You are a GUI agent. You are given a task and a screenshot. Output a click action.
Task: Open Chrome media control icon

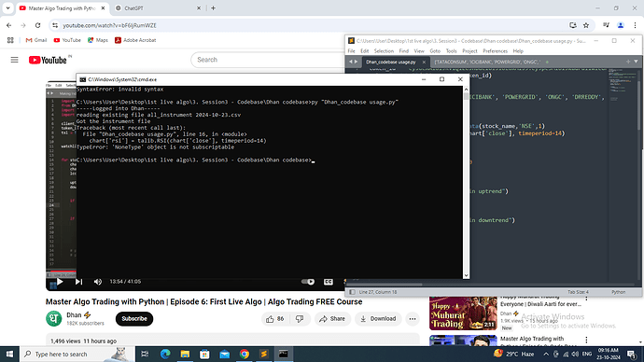click(x=607, y=25)
